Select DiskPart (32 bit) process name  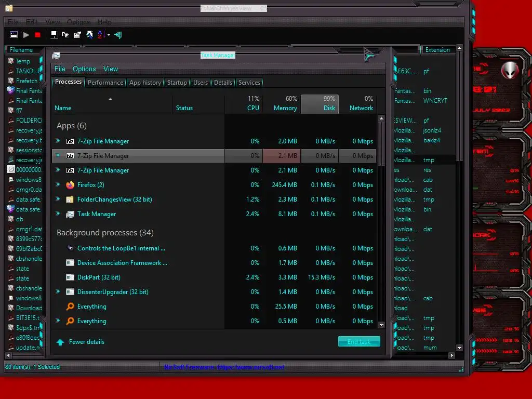pos(99,277)
